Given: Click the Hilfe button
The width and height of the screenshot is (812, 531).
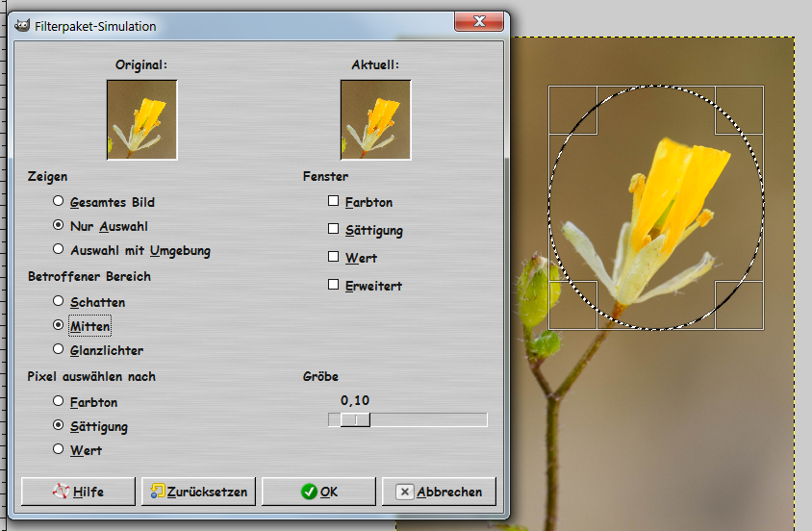Looking at the screenshot, I should pyautogui.click(x=78, y=492).
